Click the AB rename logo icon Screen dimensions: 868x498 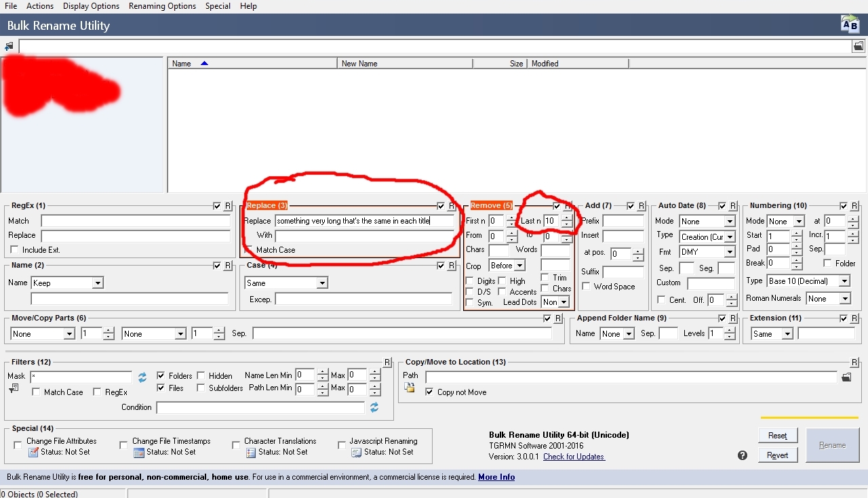click(x=850, y=24)
